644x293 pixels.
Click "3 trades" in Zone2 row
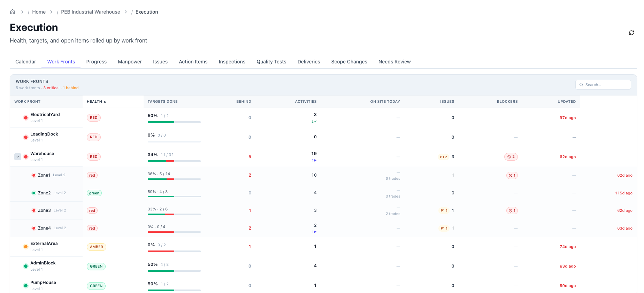393,196
